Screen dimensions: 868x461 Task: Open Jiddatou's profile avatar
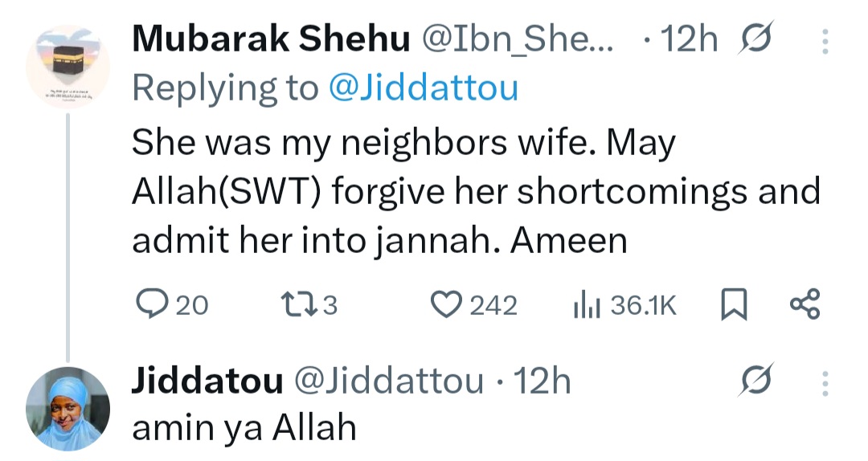point(68,409)
